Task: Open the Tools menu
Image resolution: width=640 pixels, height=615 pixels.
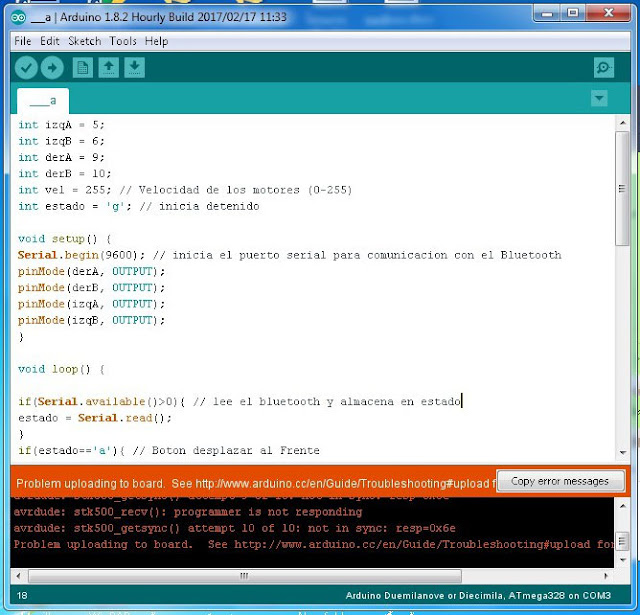Action: 123,41
